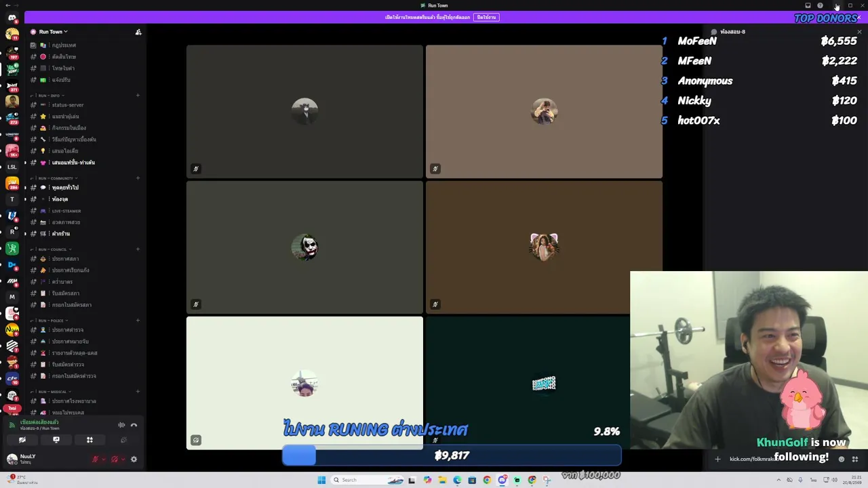Collapse the RUN-COUNCIL category
This screenshot has height=488, width=868.
tap(52, 249)
